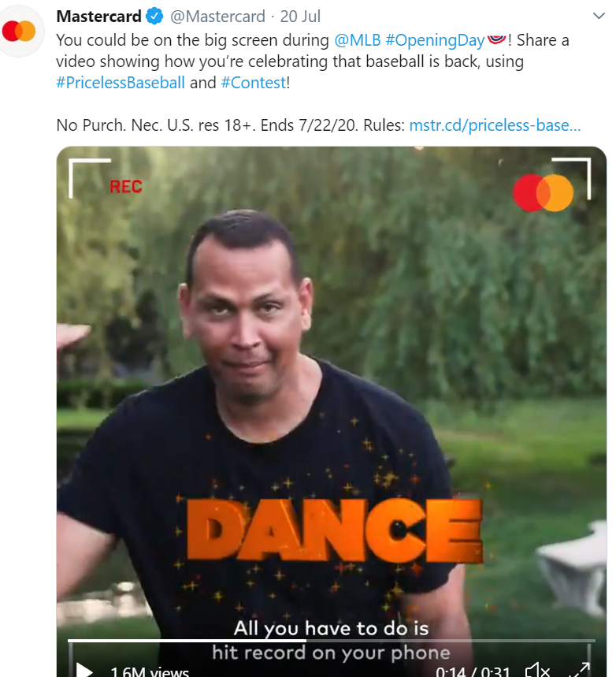Open the @MLB mention link

coord(358,40)
